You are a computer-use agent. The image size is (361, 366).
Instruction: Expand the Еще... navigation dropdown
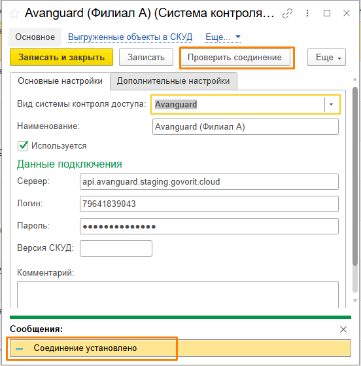tap(223, 37)
